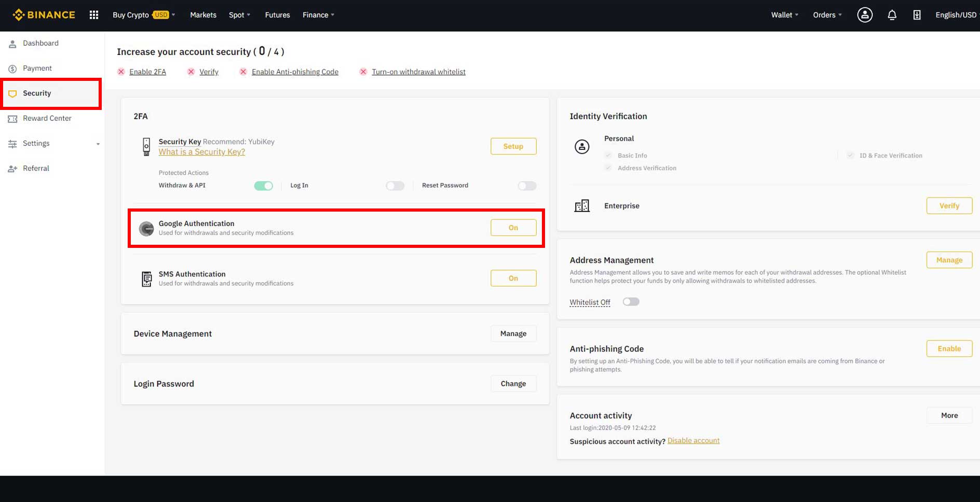Click Manage for Device Management

coord(513,333)
